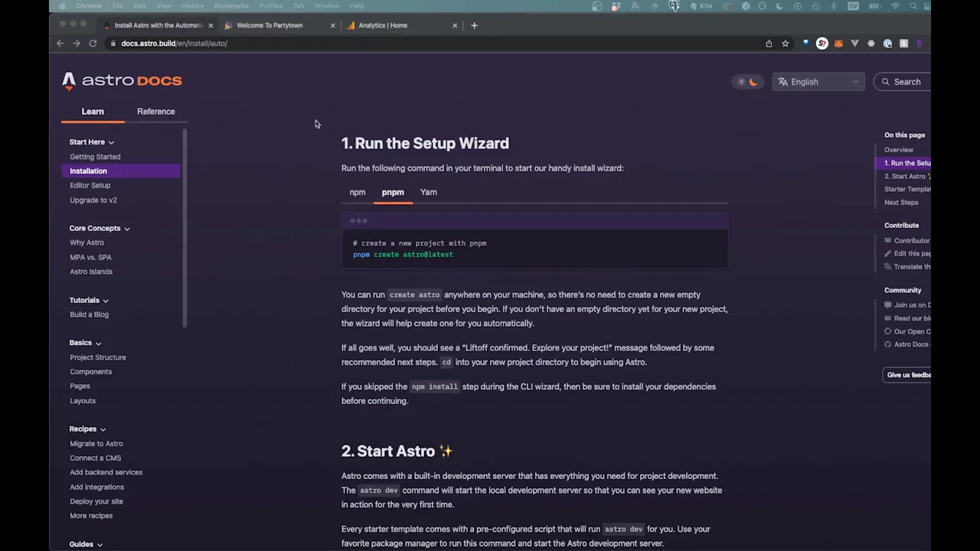Screen dimensions: 980x551
Task: Click the Astro Docs GitHub icon
Action: pos(888,344)
